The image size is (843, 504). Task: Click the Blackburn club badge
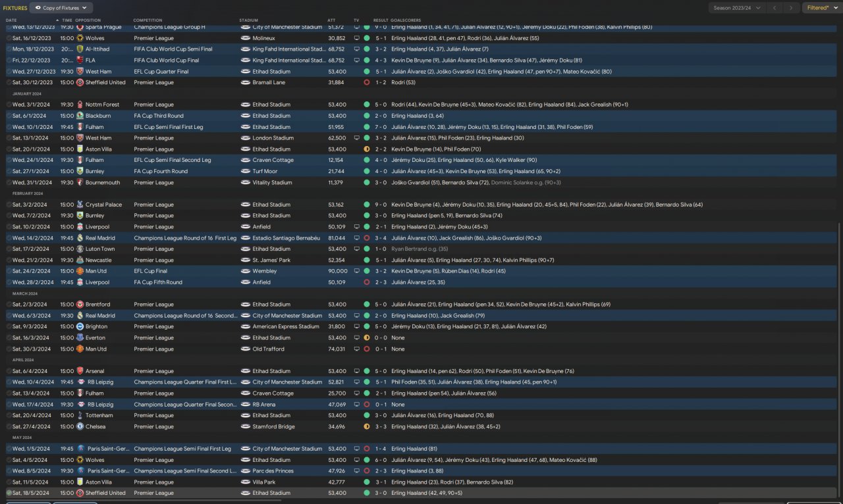tap(80, 116)
